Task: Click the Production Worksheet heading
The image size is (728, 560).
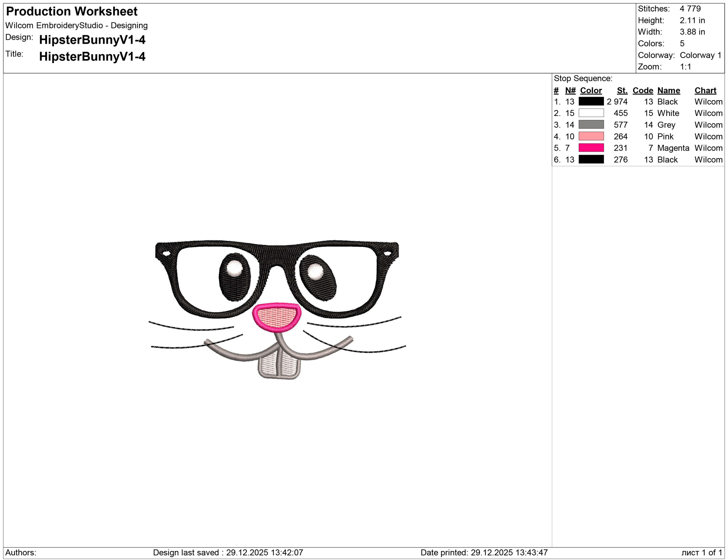Action: 72,11
